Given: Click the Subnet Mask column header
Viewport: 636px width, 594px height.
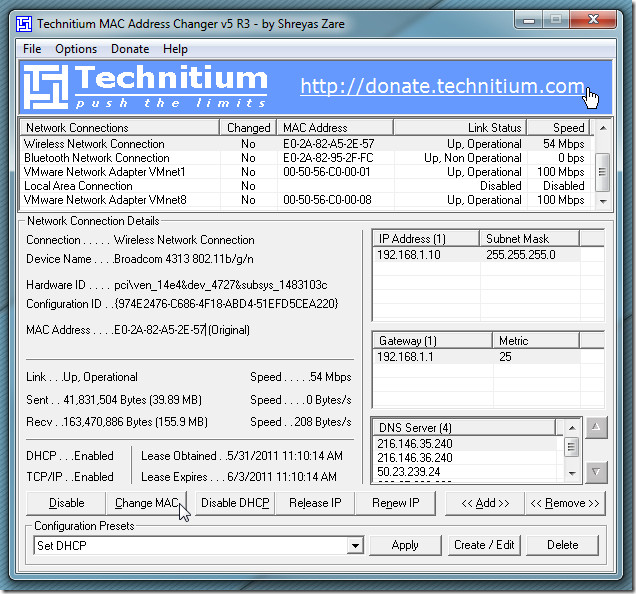Looking at the screenshot, I should click(x=529, y=239).
